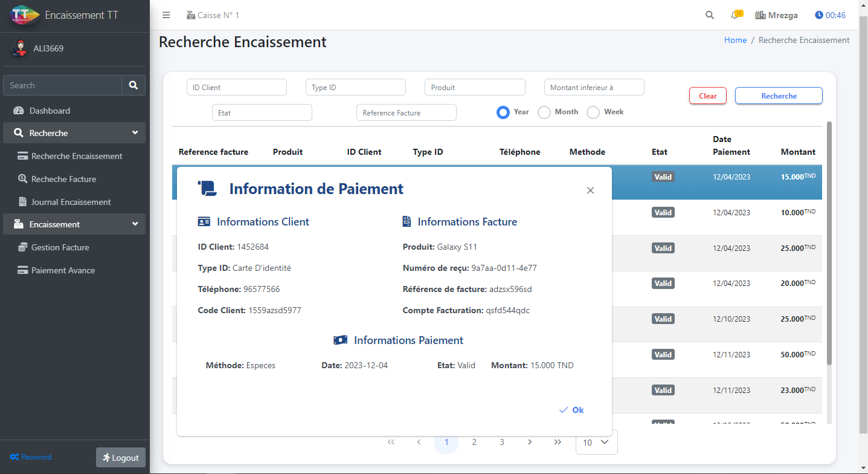The image size is (868, 474).
Task: Click the Reference Facture filter field
Action: click(407, 112)
